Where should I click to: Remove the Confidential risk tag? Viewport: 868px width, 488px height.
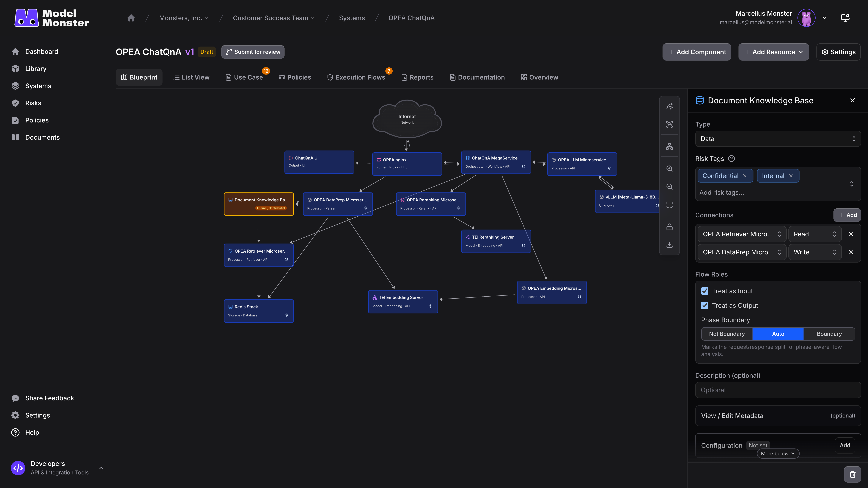pyautogui.click(x=745, y=176)
